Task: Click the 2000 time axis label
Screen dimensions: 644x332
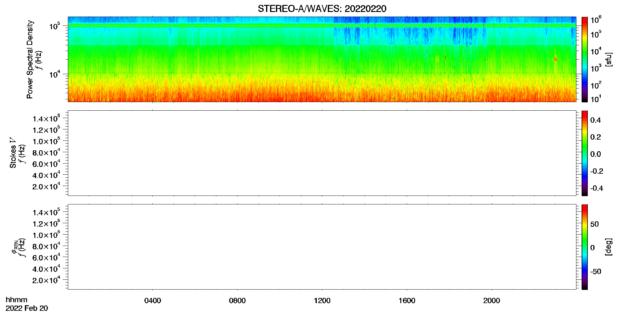Action: (x=492, y=301)
